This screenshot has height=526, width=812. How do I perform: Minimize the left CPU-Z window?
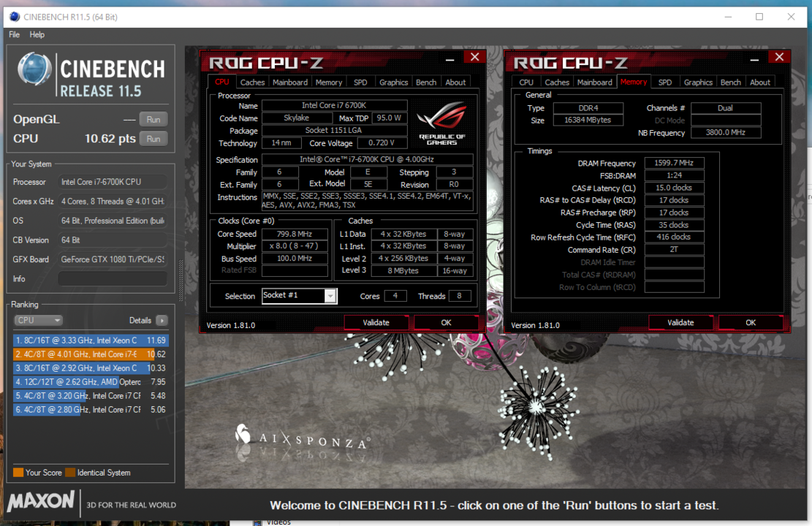450,59
